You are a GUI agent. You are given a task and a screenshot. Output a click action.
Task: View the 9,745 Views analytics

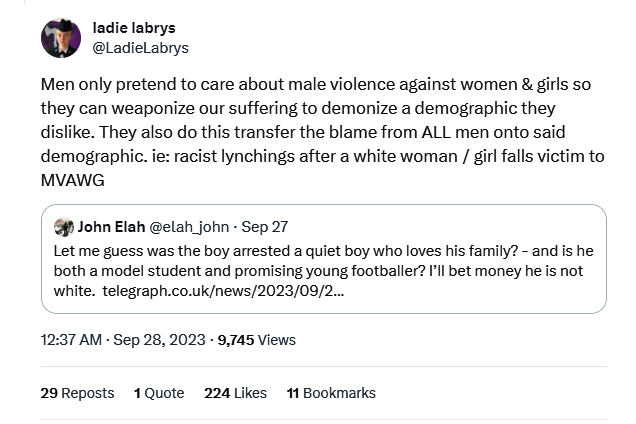tap(258, 340)
